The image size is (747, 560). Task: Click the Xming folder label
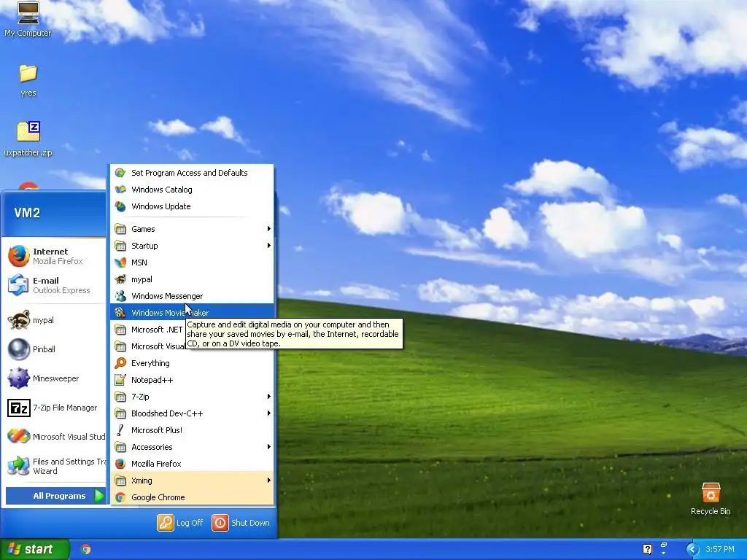(142, 481)
